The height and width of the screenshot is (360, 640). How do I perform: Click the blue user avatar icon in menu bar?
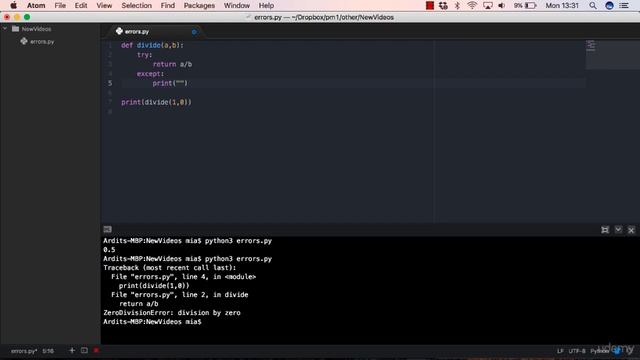[609, 5]
